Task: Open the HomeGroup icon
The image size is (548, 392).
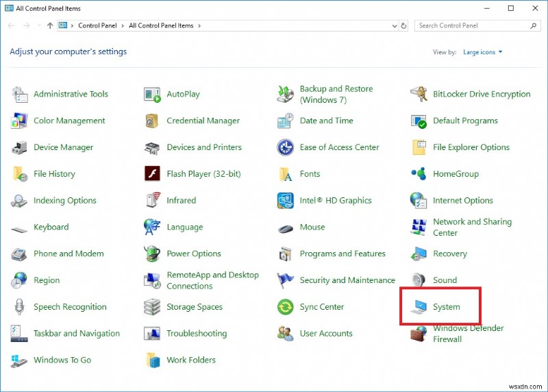Action: (x=419, y=173)
